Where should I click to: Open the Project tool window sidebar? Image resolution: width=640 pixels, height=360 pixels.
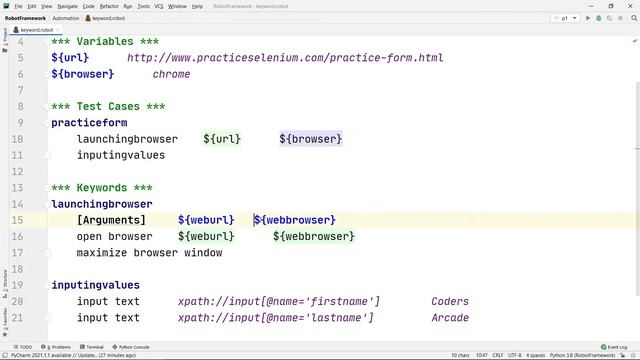click(x=4, y=40)
